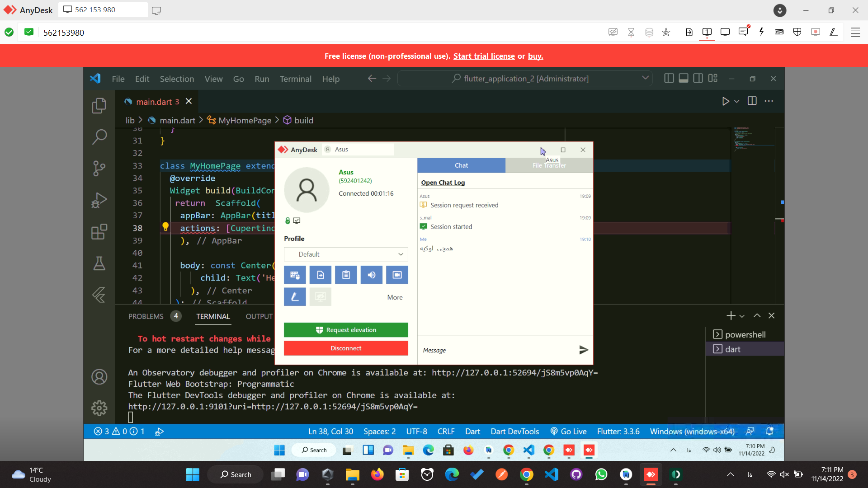
Task: Run the Dart file play button
Action: [725, 101]
